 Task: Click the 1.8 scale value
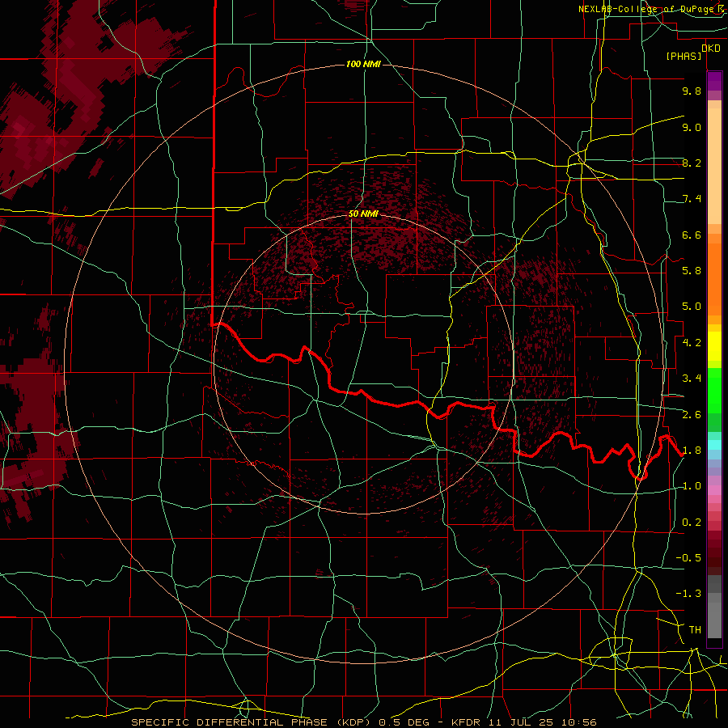[692, 451]
